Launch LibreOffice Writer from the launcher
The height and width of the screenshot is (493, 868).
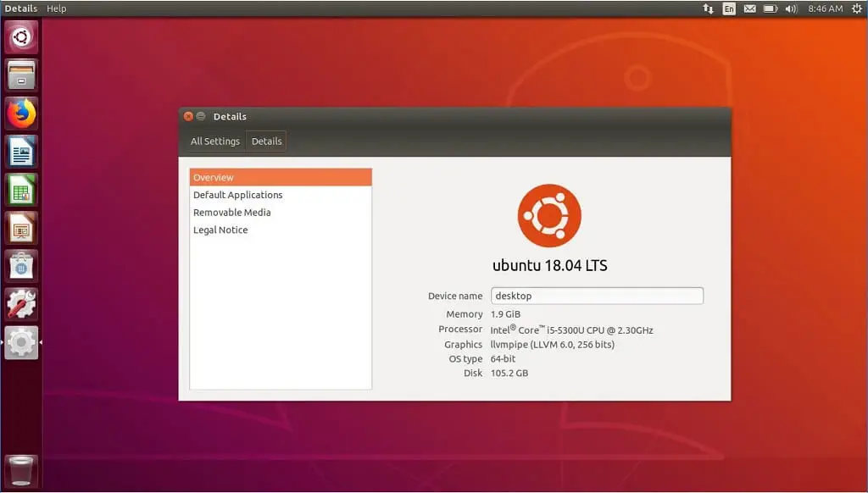[21, 152]
